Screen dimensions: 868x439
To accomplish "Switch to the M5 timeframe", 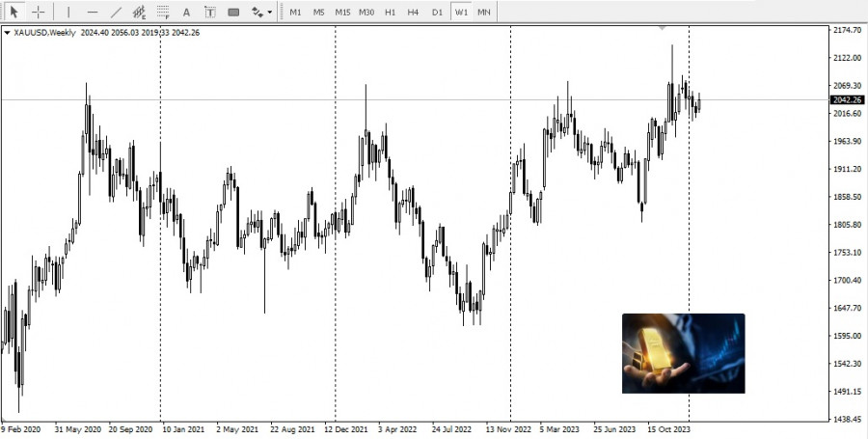I will [319, 12].
